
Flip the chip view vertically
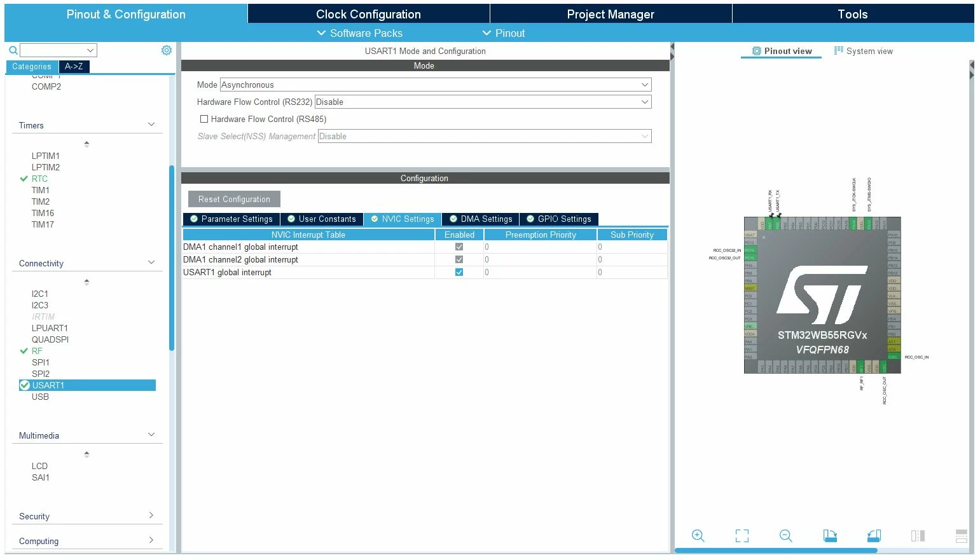click(x=962, y=536)
